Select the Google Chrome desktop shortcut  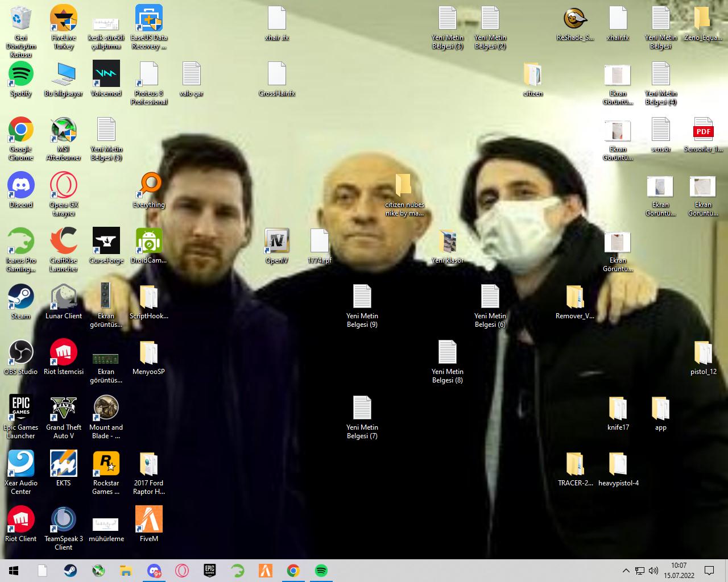[x=21, y=138]
